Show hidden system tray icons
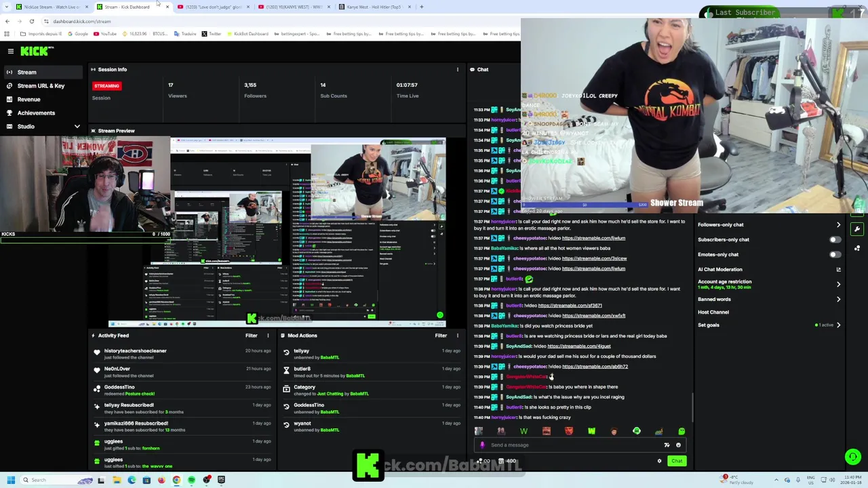 (777, 480)
